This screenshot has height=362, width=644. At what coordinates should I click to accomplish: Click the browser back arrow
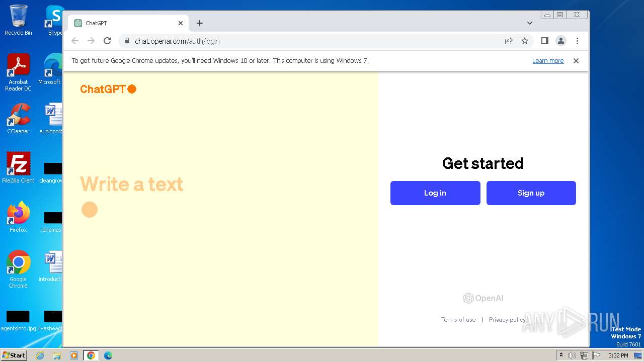75,41
